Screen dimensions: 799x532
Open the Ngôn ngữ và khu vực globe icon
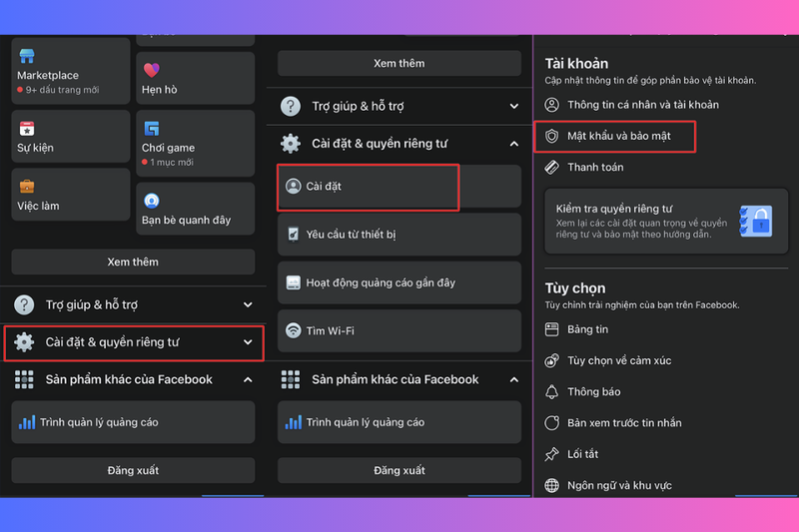552,485
